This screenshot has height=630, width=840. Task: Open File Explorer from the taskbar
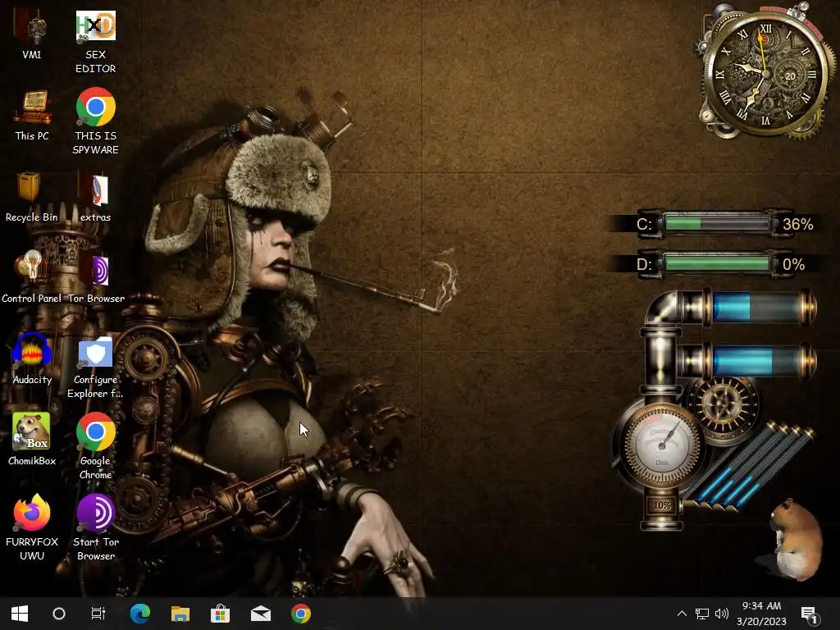[180, 614]
